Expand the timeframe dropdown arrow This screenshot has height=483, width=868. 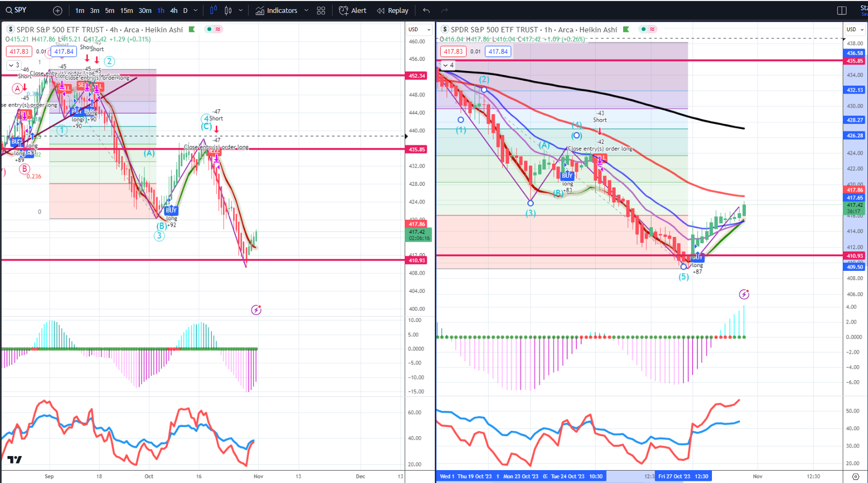point(195,11)
